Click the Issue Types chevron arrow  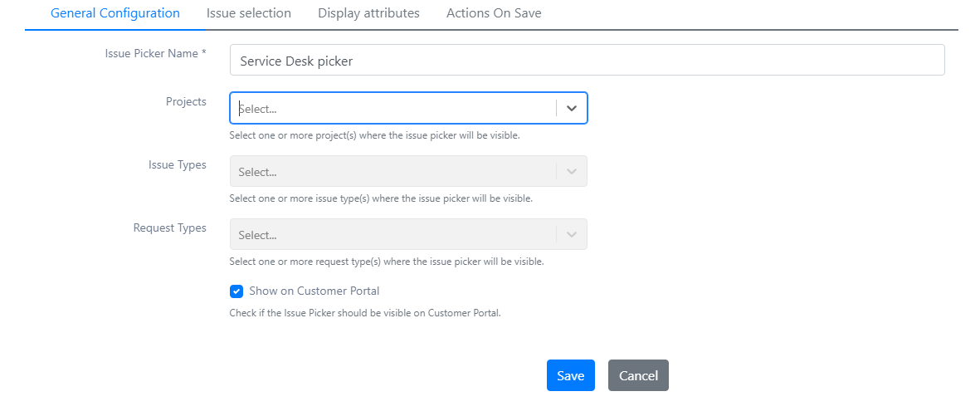[571, 171]
